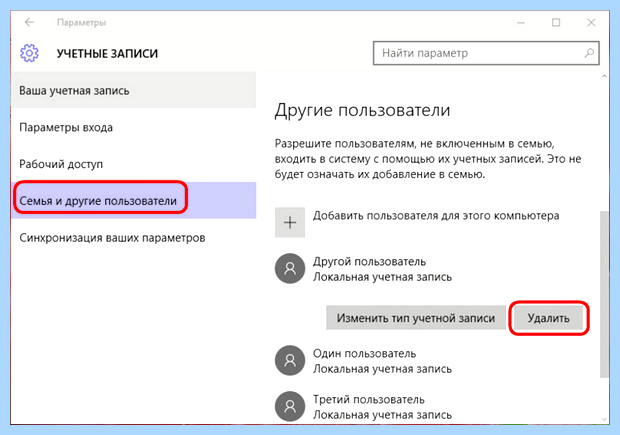Viewport: 620px width, 435px height.
Task: Click Добавить пользователя для этого компьютера
Action: [x=436, y=216]
